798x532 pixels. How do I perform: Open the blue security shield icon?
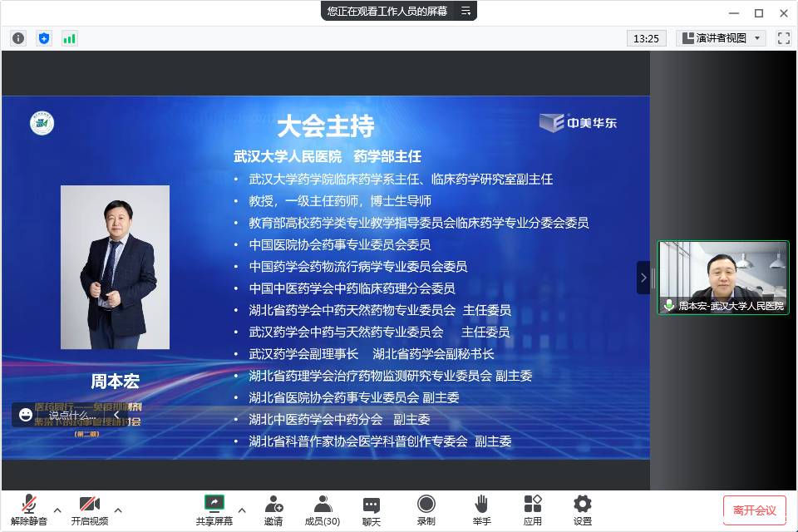pos(44,38)
